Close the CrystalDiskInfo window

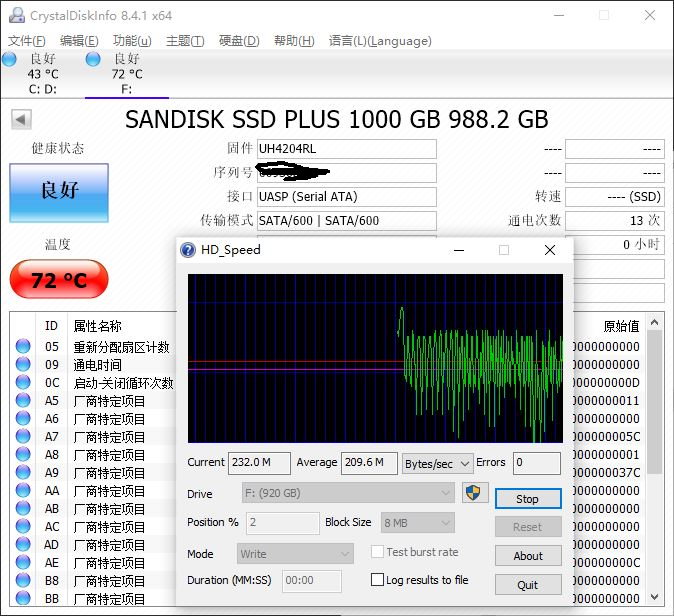[x=650, y=15]
